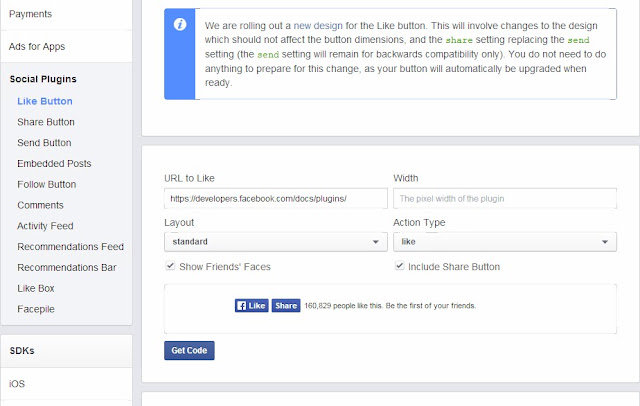Click the info icon in blue notice
Viewport: 640px width, 406px height.
pos(180,24)
